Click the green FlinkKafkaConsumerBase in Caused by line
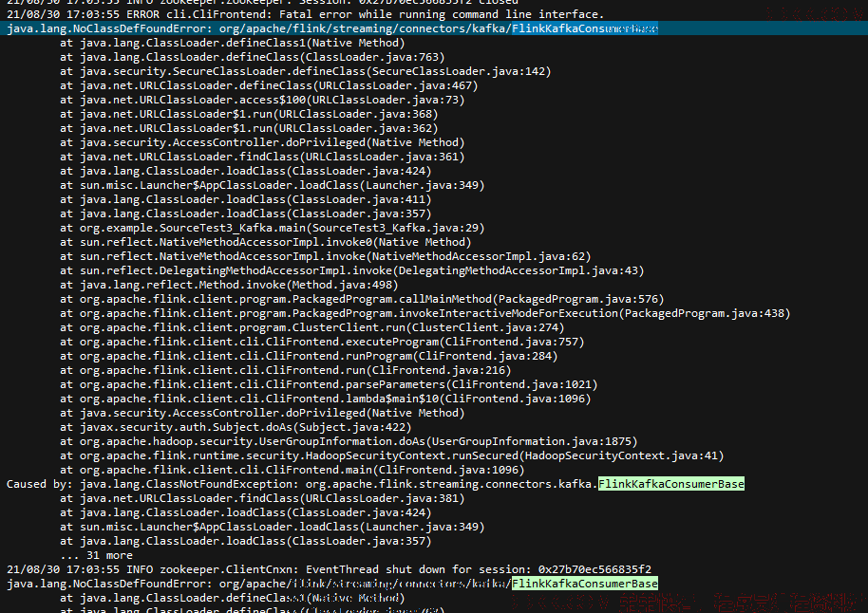Screen dimensions: 868x613 [x=670, y=484]
